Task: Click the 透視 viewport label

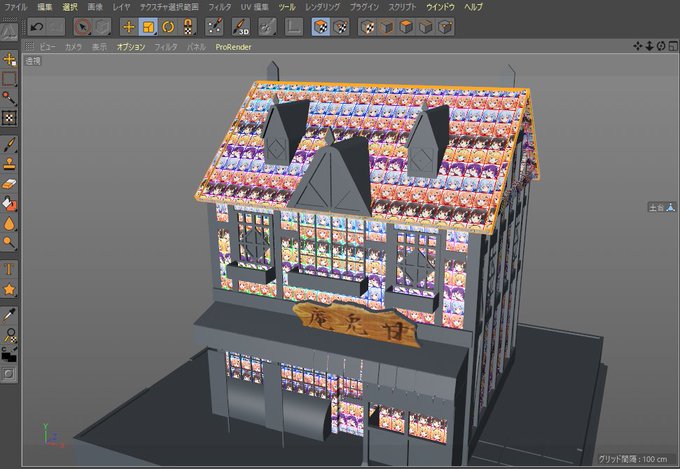Action: point(33,61)
